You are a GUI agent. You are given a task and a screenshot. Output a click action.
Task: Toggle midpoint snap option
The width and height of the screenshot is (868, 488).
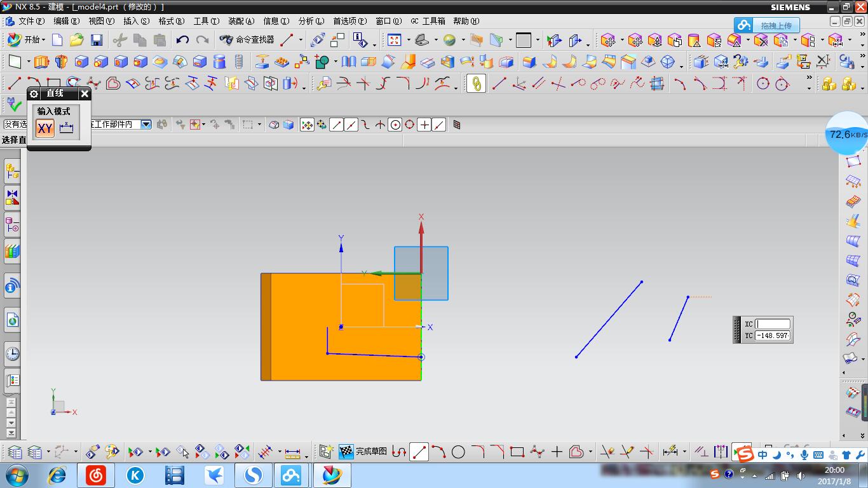click(351, 125)
